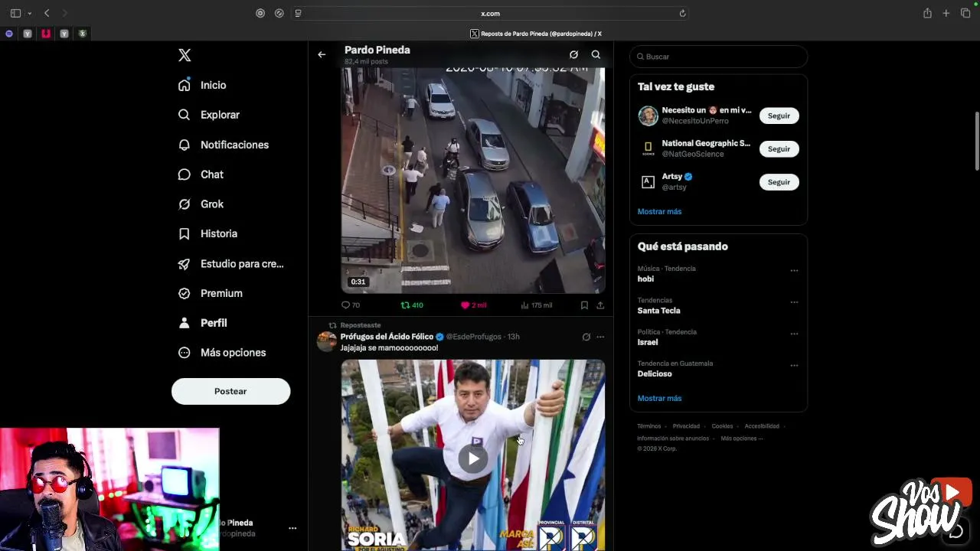Open the Explorar magnifier icon

click(x=184, y=115)
